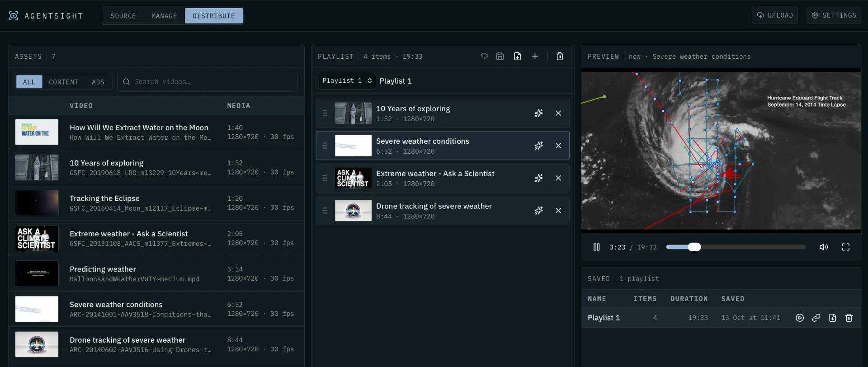Click the Upload button
The width and height of the screenshot is (868, 367).
click(x=775, y=15)
